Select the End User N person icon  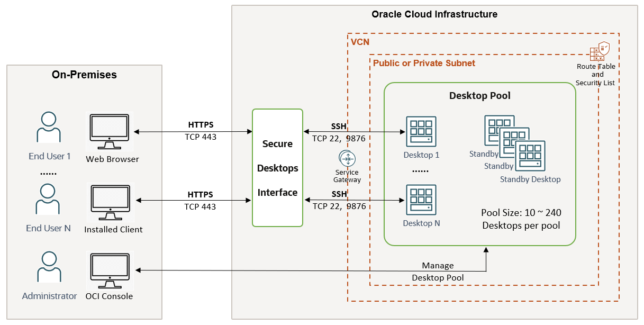click(48, 199)
